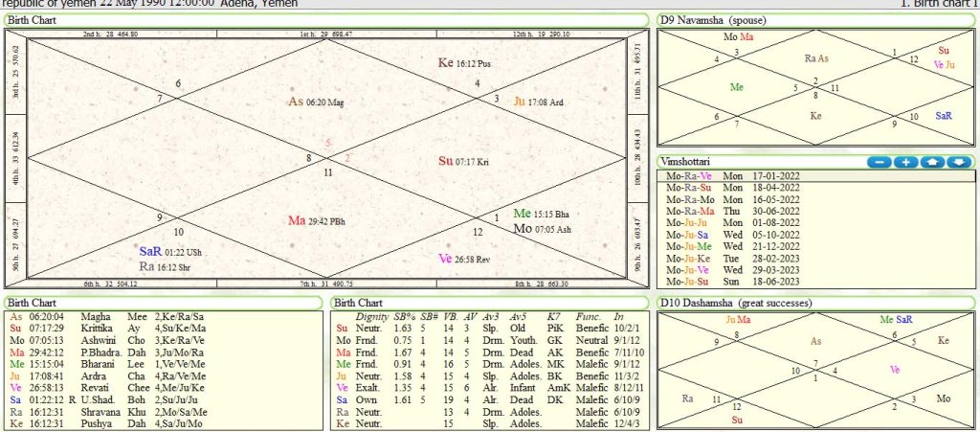Click Mars 'Ma 29:42 PBh' in chart
980x432 pixels.
point(317,221)
